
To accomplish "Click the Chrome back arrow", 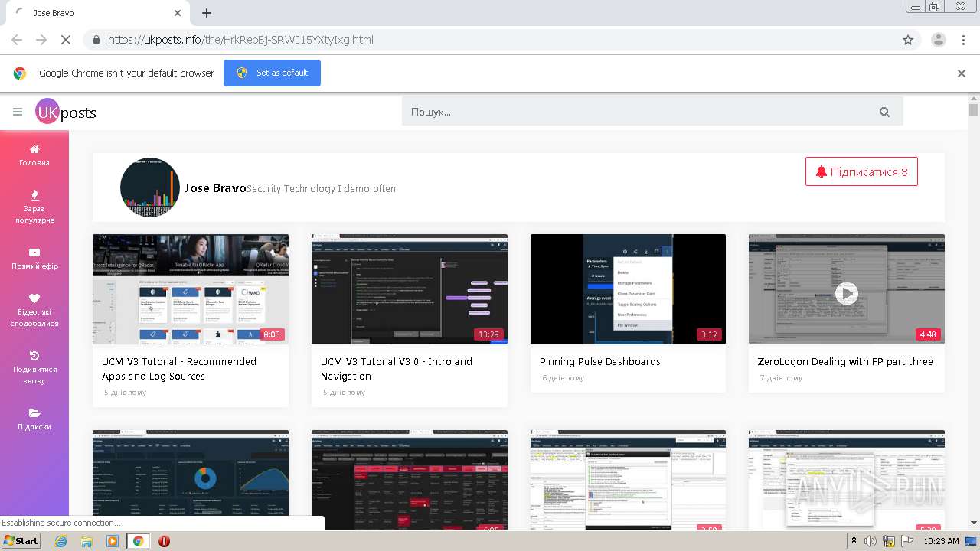I will [17, 40].
